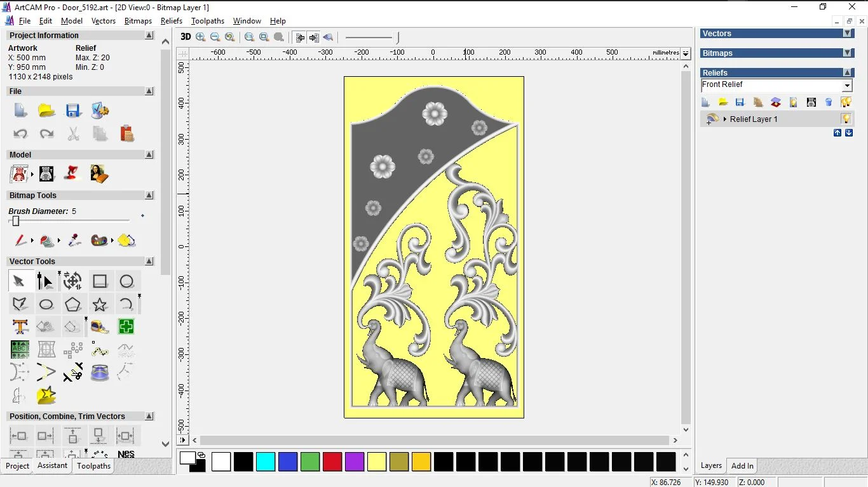This screenshot has height=487, width=868.
Task: Toggle the 3D view button
Action: 185,37
